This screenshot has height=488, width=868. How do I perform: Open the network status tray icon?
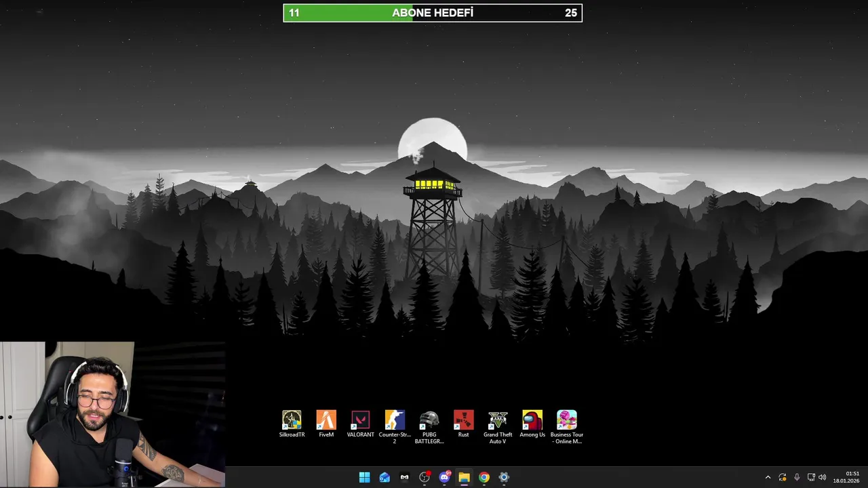811,477
